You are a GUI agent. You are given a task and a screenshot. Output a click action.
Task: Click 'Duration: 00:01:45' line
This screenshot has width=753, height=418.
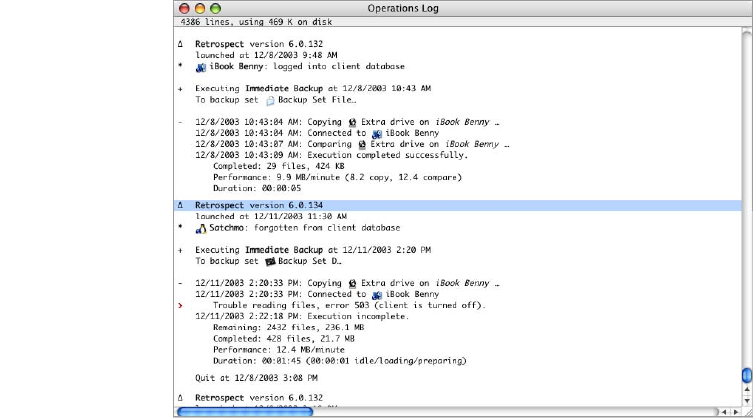(340, 361)
